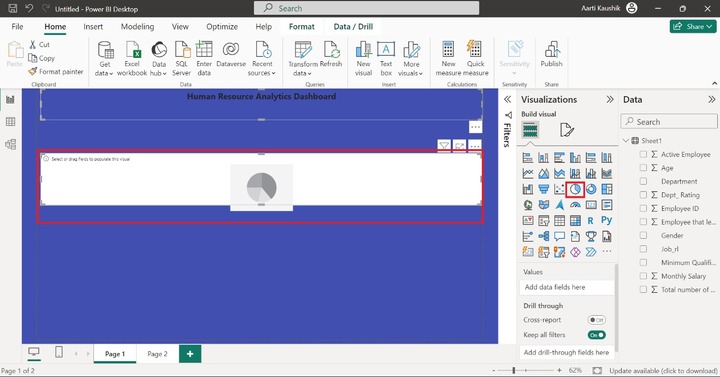Screen dimensions: 720x377
Task: Collapse the Sheet1 table tree
Action: point(626,141)
